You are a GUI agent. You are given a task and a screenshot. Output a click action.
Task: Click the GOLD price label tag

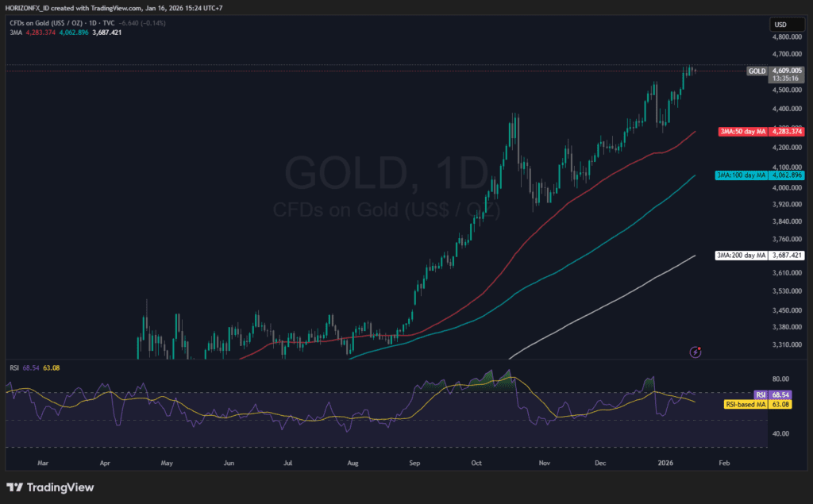click(x=757, y=71)
